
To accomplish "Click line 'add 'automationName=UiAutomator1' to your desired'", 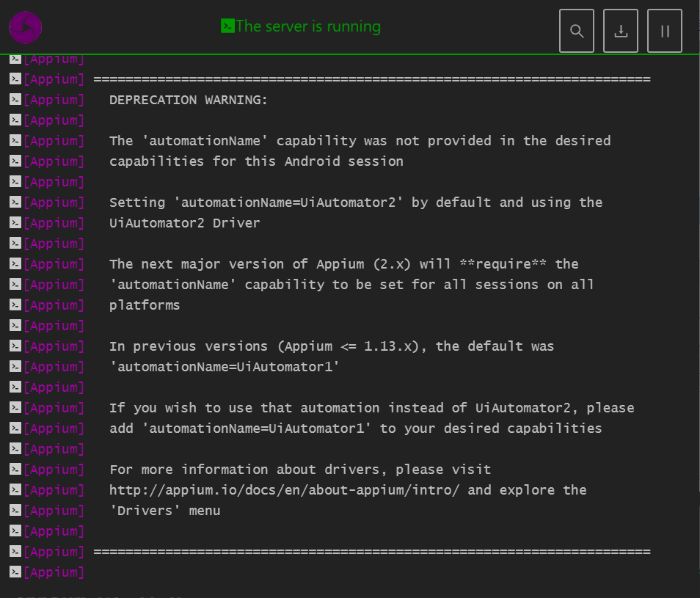I will (356, 428).
